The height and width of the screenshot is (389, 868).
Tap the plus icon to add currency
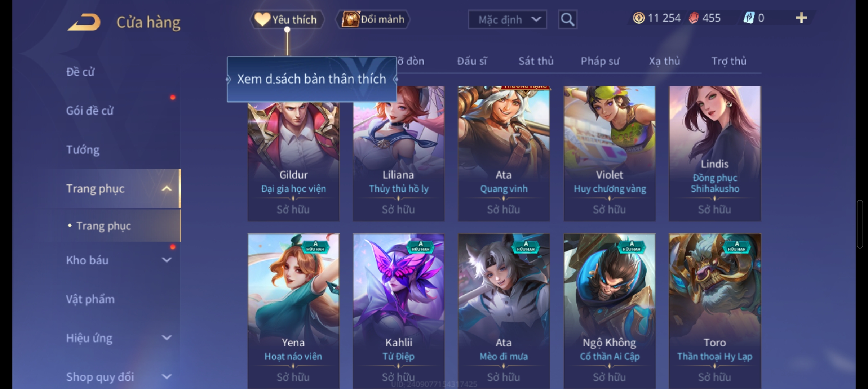tap(801, 18)
